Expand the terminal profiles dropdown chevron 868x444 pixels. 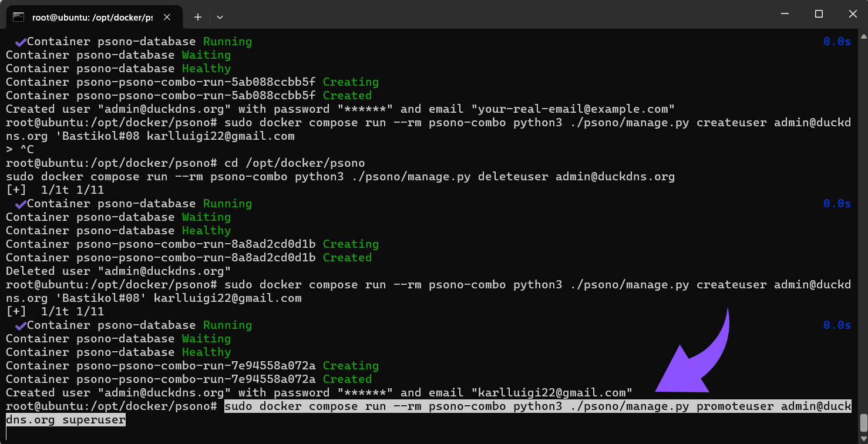pos(220,17)
